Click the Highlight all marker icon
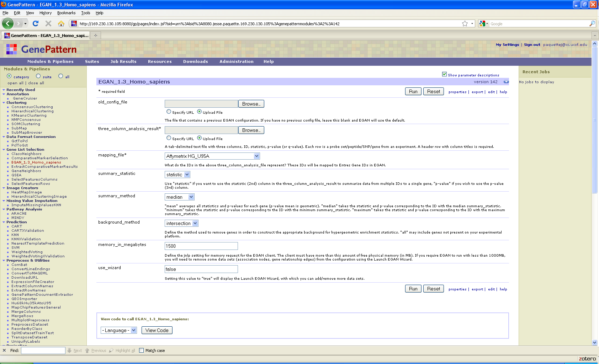599x364 pixels. point(111,350)
